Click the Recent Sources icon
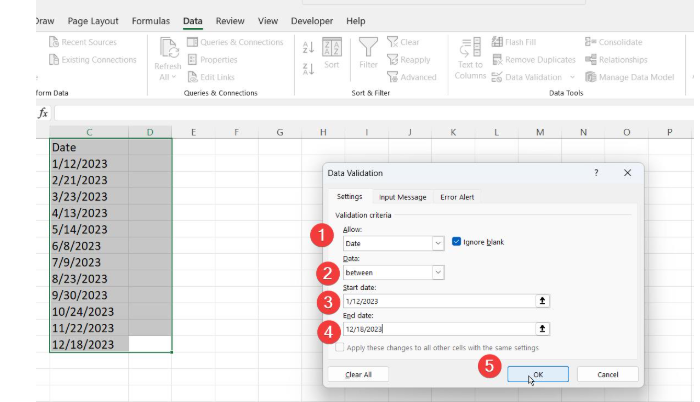The height and width of the screenshot is (402, 700). 54,42
